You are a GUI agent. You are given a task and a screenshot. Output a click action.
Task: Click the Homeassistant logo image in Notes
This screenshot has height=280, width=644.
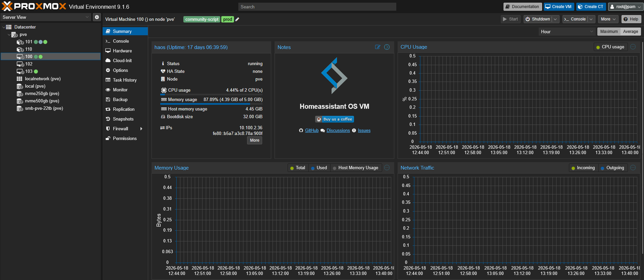point(334,76)
